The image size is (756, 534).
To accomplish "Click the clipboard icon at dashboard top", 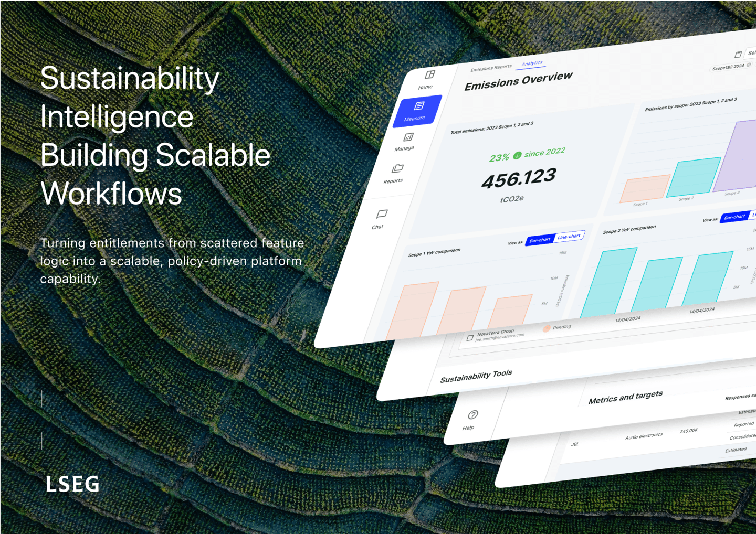I will point(738,54).
